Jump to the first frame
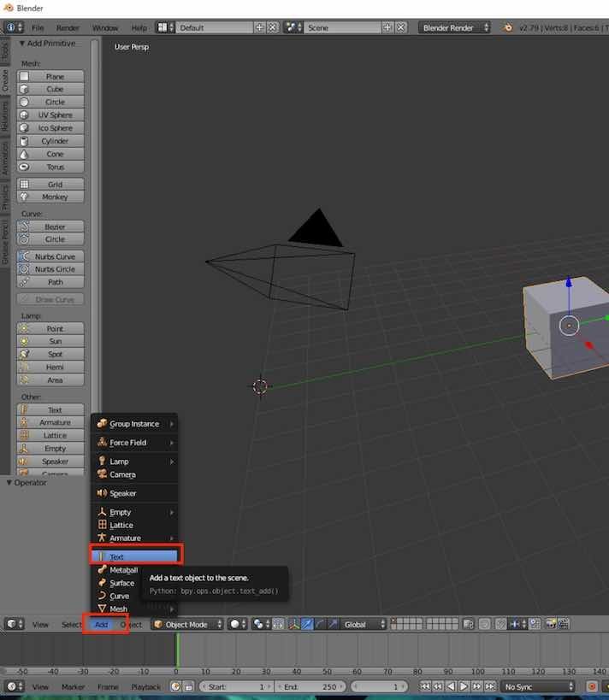This screenshot has height=700, width=609. click(425, 686)
